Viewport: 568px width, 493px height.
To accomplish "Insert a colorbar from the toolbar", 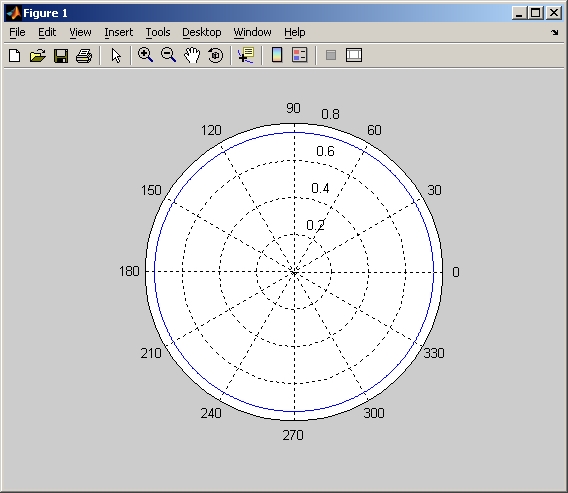I will [277, 55].
